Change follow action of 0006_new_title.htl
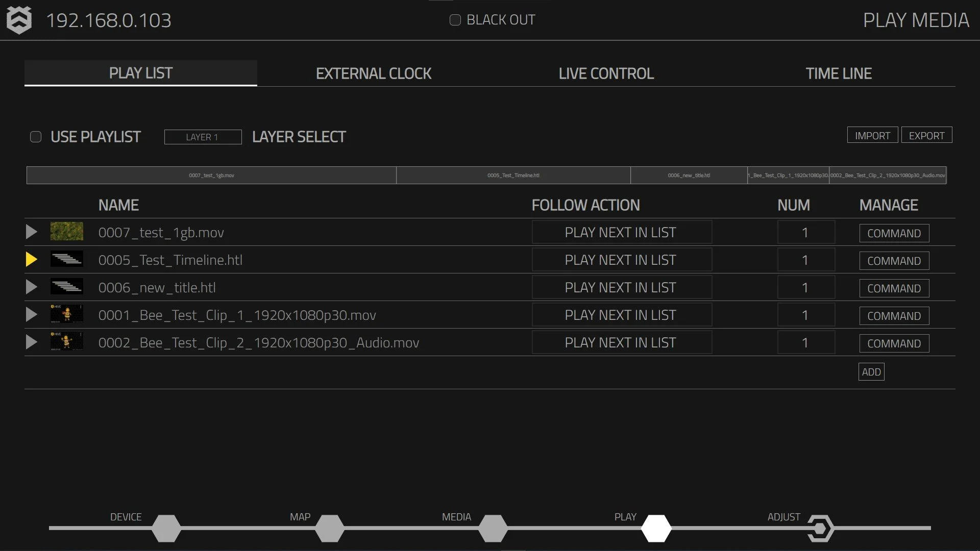980x551 pixels. tap(621, 287)
